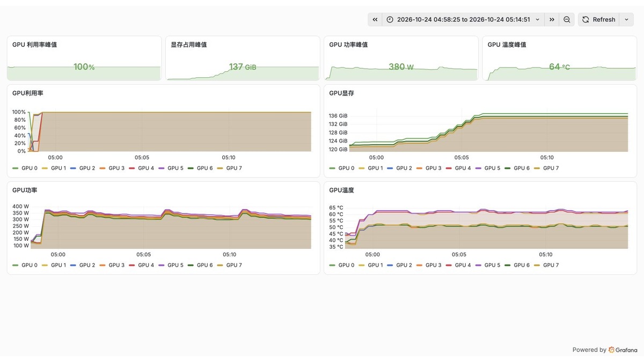Toggle GPU 0 series in GPU利用率 legend
Screen dimensions: 644x362
pyautogui.click(x=25, y=168)
